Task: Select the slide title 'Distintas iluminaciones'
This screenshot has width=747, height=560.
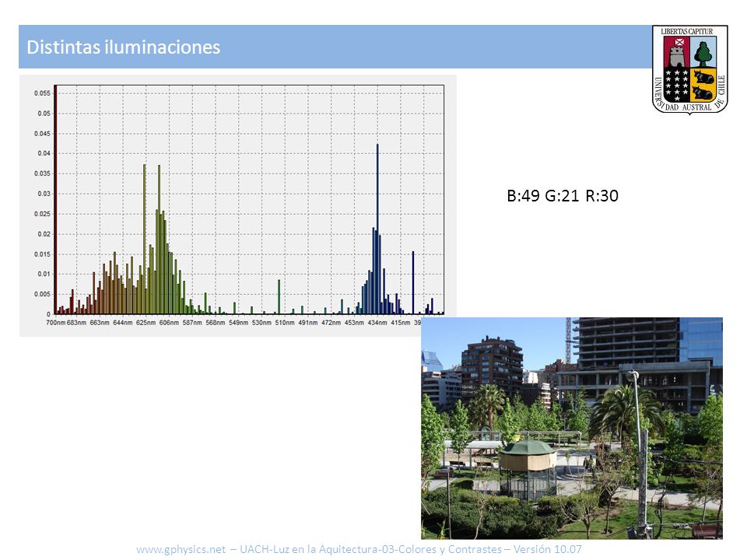Action: tap(124, 47)
